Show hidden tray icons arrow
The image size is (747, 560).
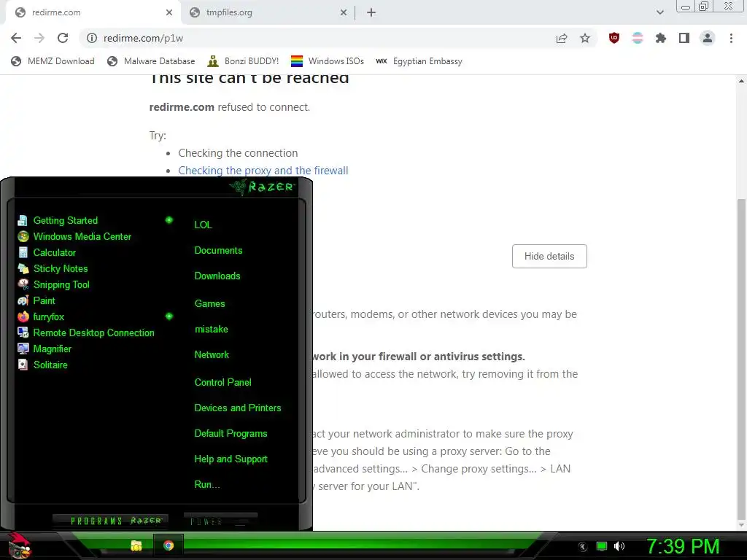(582, 547)
